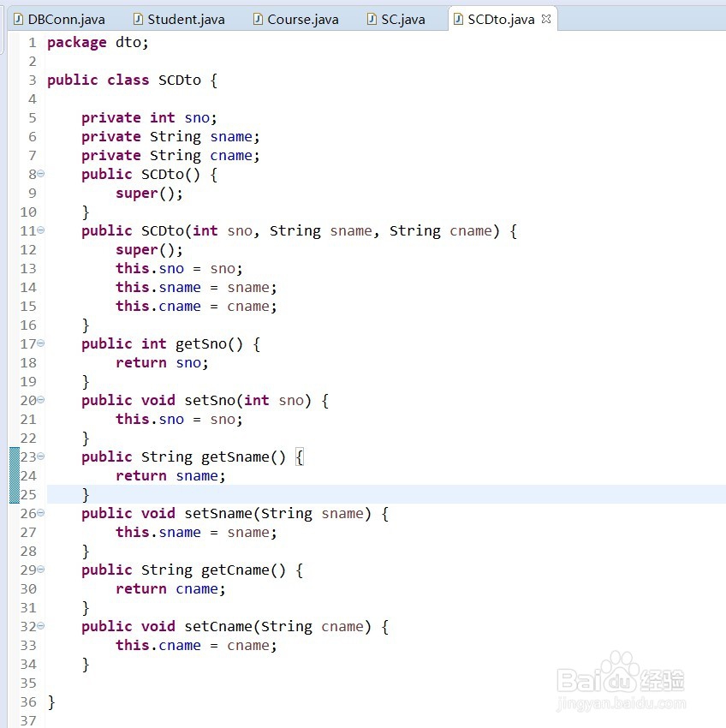Click the Student.java file icon
Screen dimensions: 726x728
tap(138, 19)
